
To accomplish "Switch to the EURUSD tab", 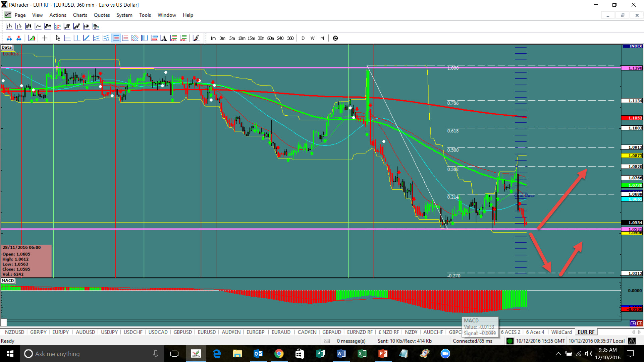I will coord(207,332).
